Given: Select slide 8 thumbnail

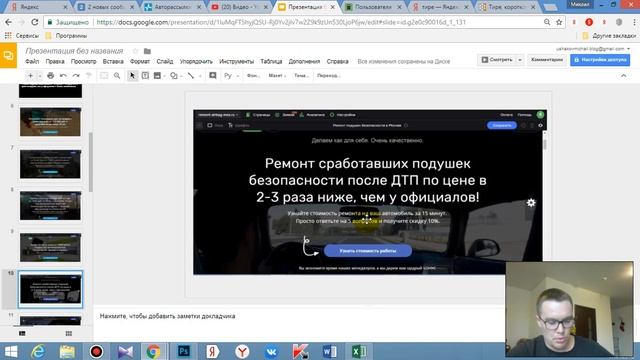Looking at the screenshot, I should (x=50, y=206).
